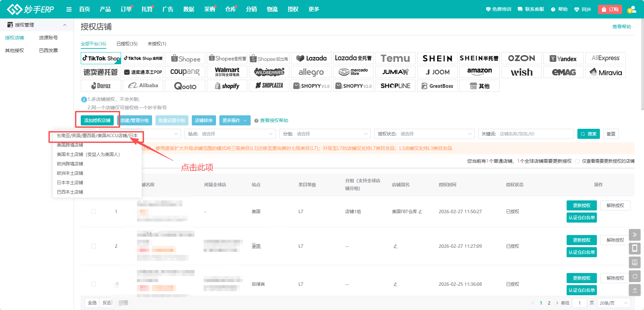Choose the Temu platform logo
Image resolution: width=644 pixels, height=310 pixels.
[395, 59]
